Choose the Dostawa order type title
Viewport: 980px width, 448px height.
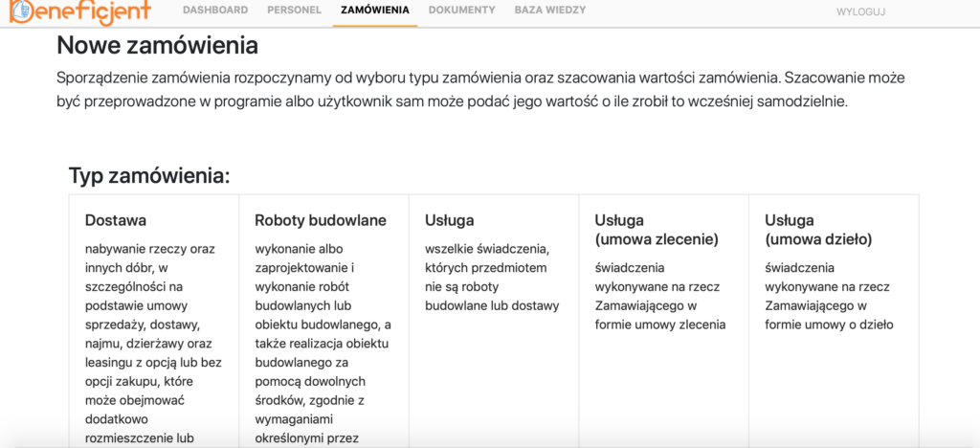(116, 220)
